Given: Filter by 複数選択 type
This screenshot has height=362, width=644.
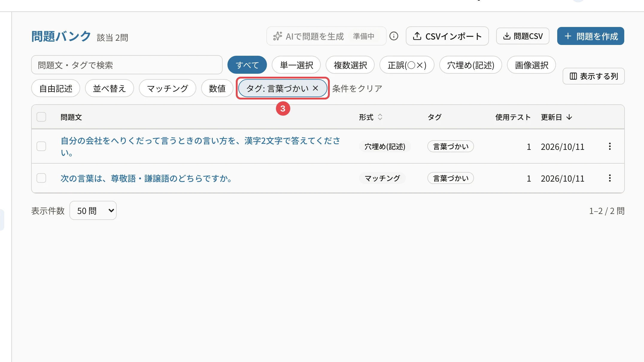Looking at the screenshot, I should tap(350, 65).
